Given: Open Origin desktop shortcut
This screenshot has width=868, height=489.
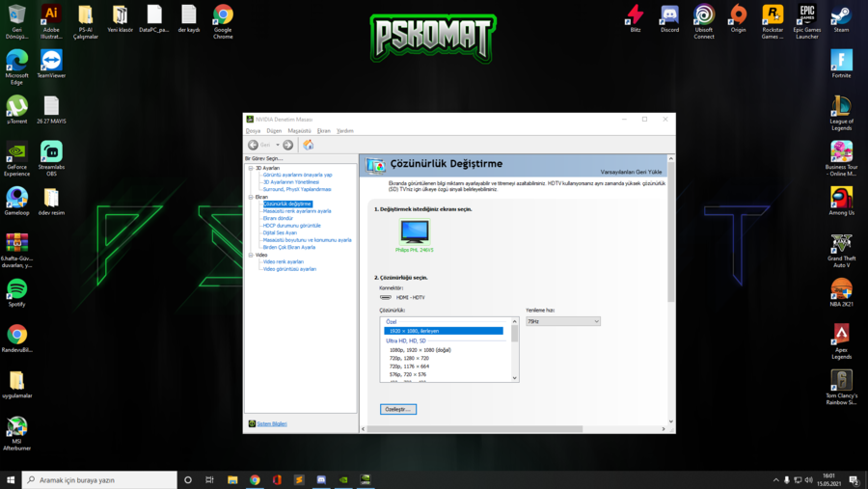Looking at the screenshot, I should coord(739,19).
